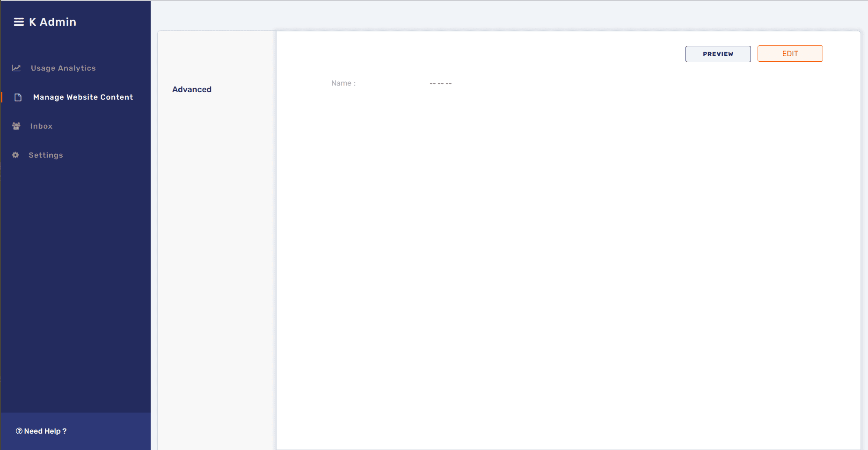Viewport: 868px width, 450px height.
Task: Click the Edit button
Action: coord(790,53)
